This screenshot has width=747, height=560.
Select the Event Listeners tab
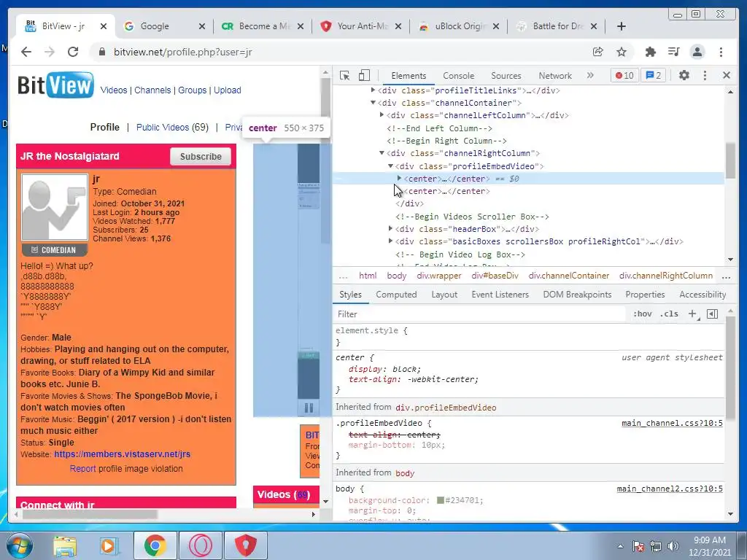500,295
